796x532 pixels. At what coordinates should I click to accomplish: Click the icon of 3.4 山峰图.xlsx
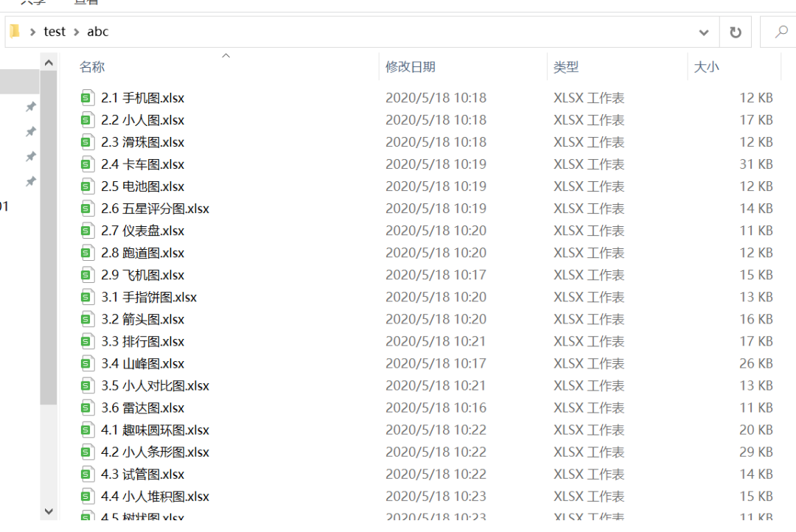[x=87, y=363]
